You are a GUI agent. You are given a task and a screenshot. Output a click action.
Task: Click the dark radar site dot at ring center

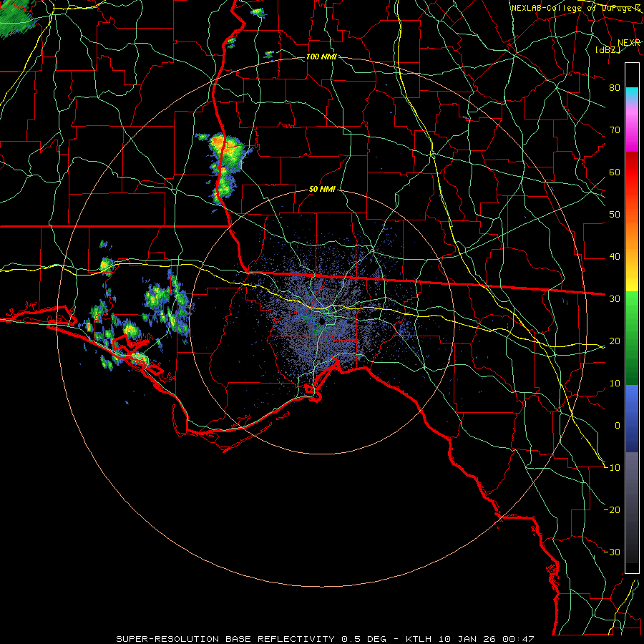pyautogui.click(x=322, y=321)
